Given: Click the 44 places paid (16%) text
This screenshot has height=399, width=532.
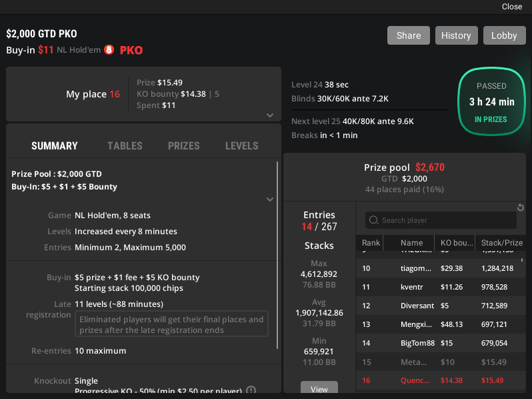Looking at the screenshot, I should (405, 189).
